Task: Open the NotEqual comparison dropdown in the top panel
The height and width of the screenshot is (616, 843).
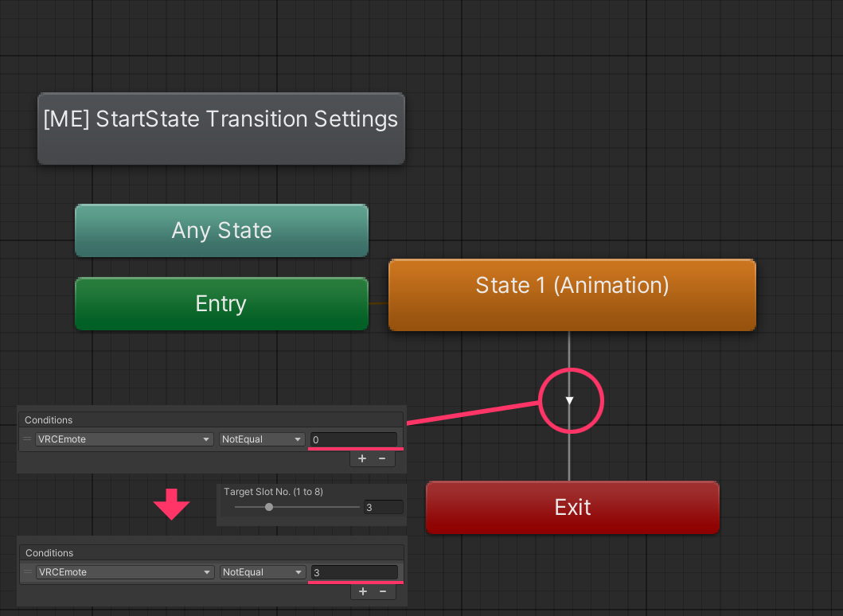Action: (x=262, y=439)
